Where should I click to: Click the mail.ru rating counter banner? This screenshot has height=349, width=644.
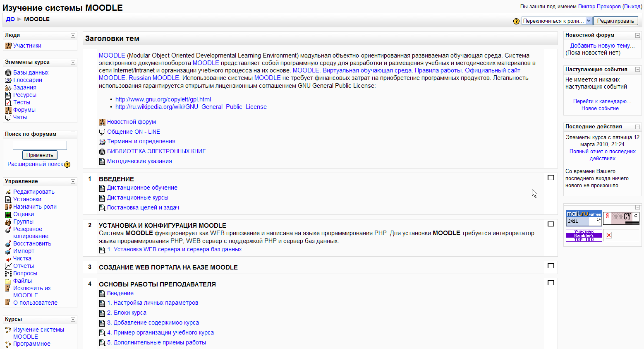click(x=584, y=218)
